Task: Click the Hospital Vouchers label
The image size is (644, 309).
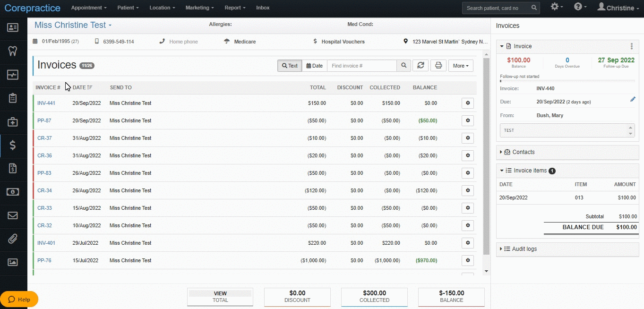Action: click(343, 42)
